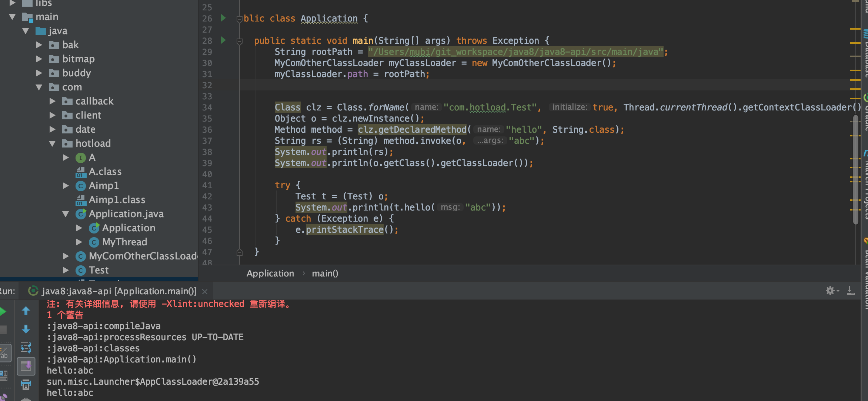Collapse the main method via gutter fold arrow
The image size is (868, 401).
point(240,41)
